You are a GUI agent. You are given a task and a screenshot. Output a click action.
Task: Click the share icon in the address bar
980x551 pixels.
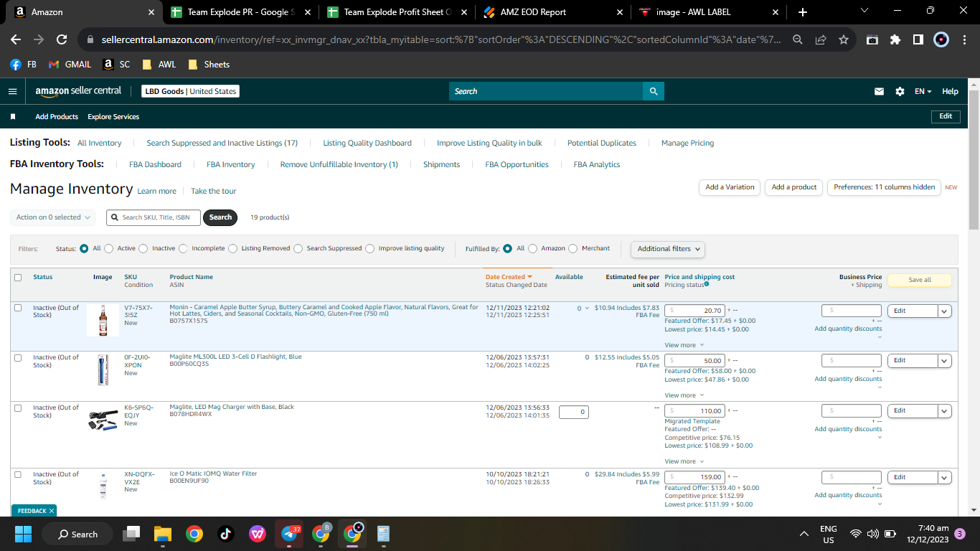coord(821,39)
